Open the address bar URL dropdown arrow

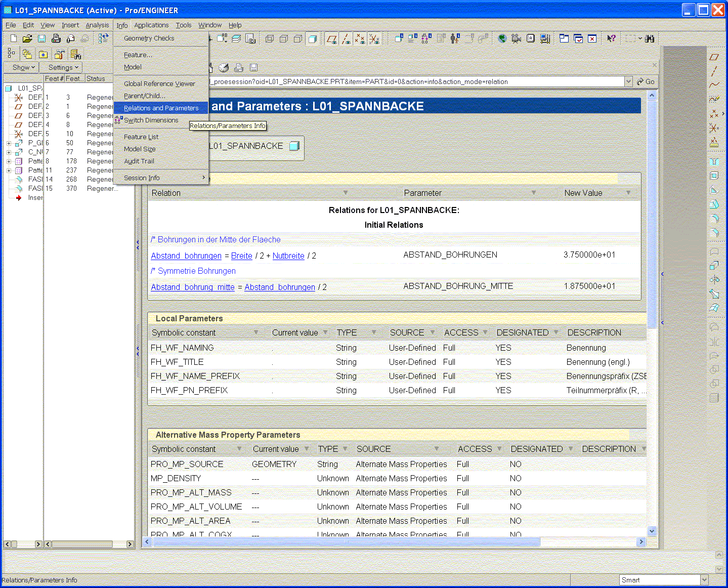[628, 81]
